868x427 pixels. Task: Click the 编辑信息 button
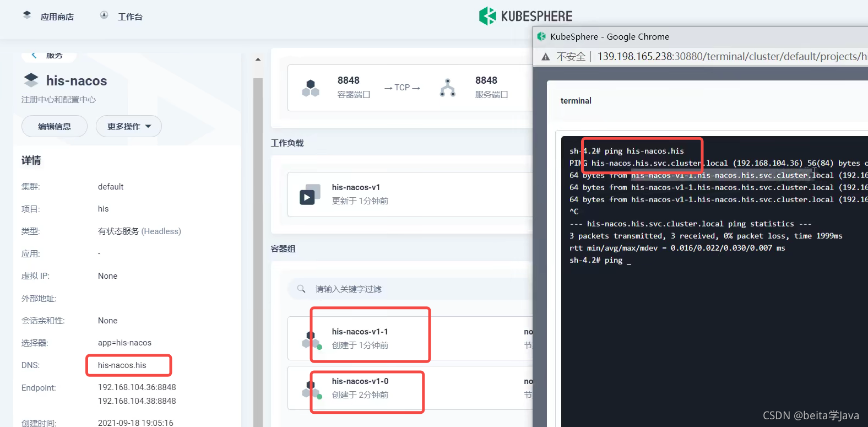[x=55, y=126]
